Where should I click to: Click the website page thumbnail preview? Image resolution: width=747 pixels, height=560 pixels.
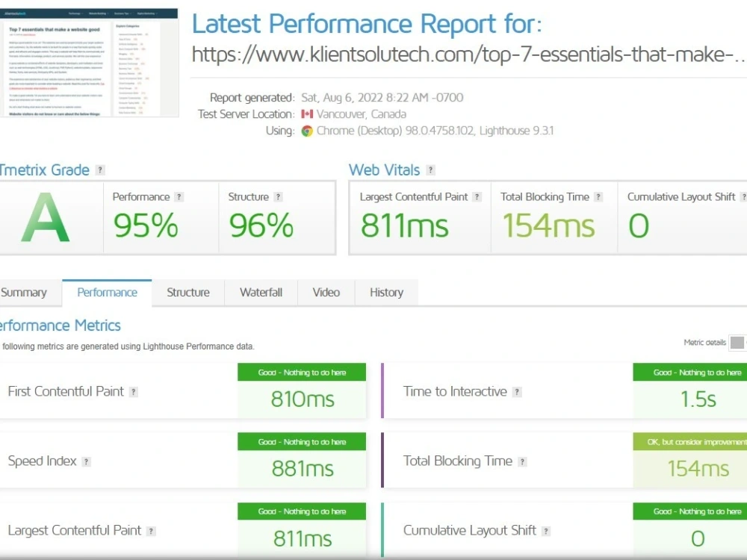[90, 62]
